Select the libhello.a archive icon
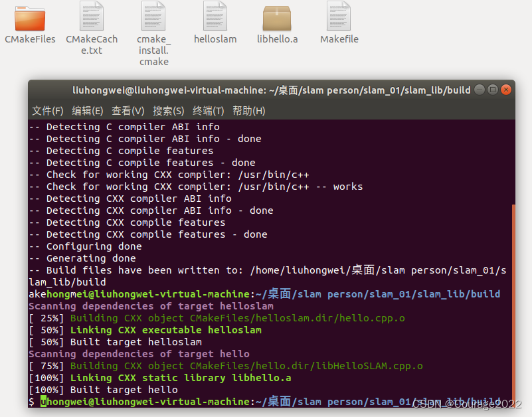Viewport: 532px width, 417px height. (277, 18)
